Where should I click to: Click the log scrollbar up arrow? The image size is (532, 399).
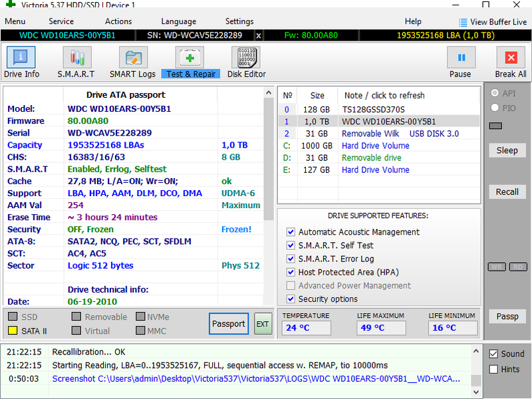476,351
